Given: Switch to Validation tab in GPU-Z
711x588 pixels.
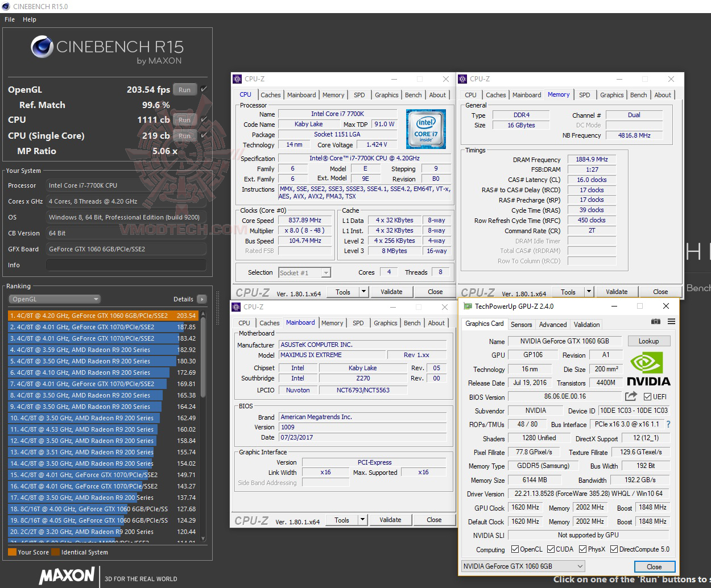Looking at the screenshot, I should [x=586, y=325].
